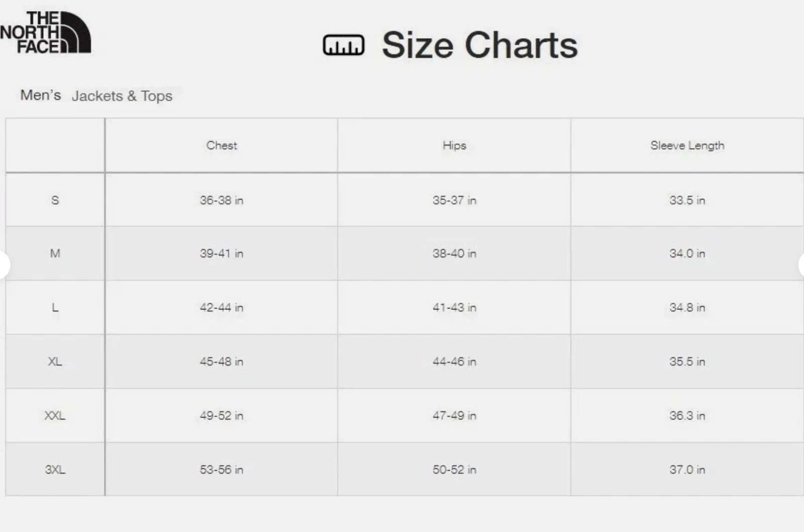The image size is (804, 532).
Task: Click the 44-46 in hips measurement cell
Action: click(x=454, y=362)
